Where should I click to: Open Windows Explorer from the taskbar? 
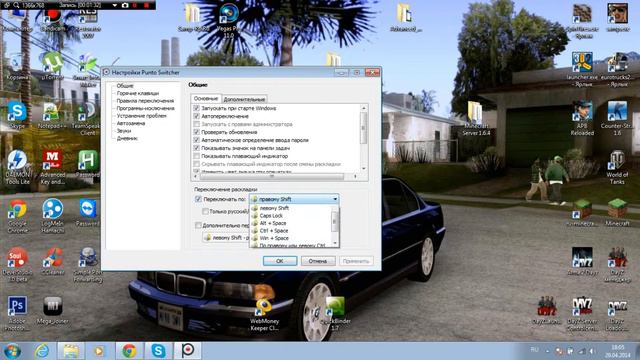click(71, 351)
